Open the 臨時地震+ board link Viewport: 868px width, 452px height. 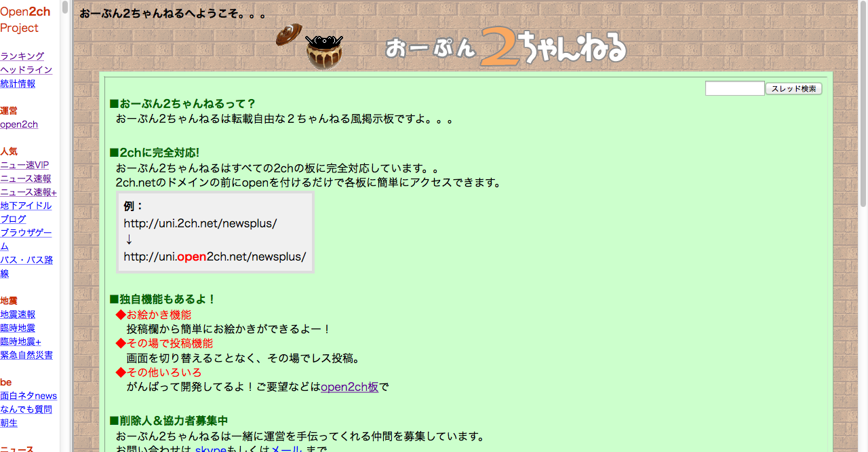point(20,341)
